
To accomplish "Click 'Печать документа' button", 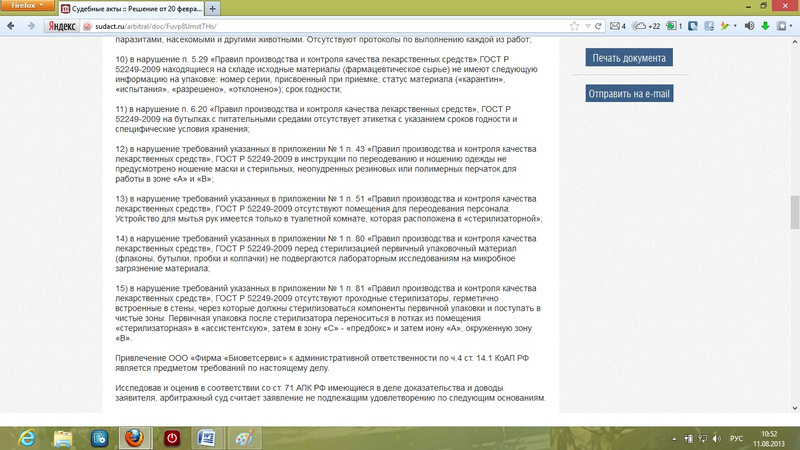I will pos(629,58).
